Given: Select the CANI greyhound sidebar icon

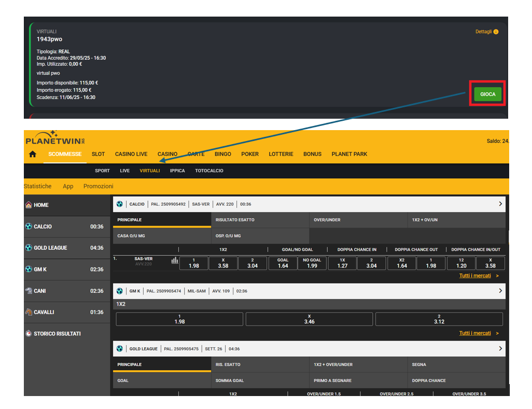Looking at the screenshot, I should pos(29,291).
